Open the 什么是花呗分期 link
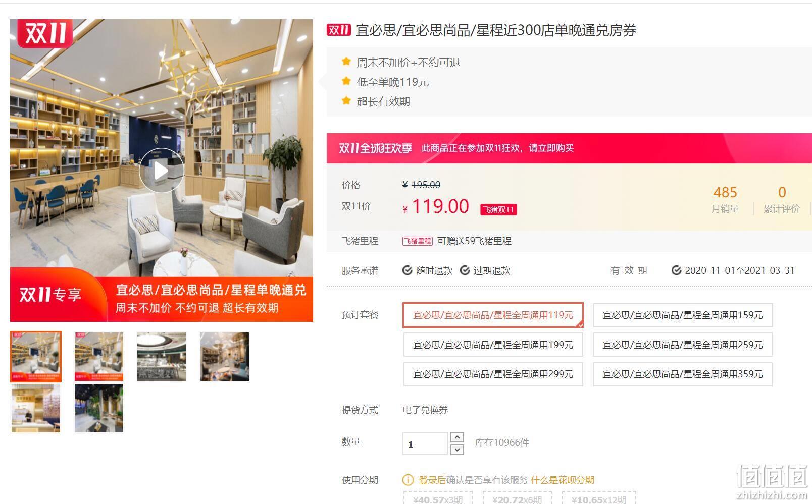Screen dimensions: 812x504 pyautogui.click(x=563, y=480)
